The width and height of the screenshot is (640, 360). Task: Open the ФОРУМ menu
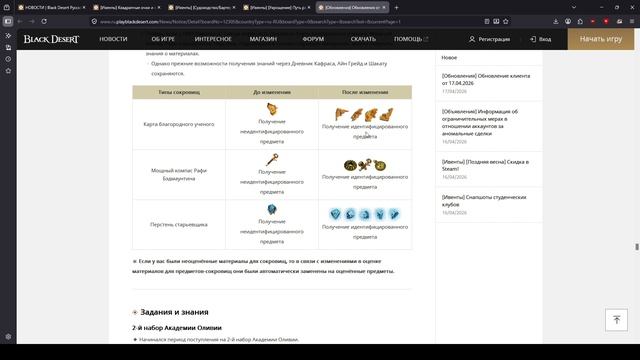[313, 39]
